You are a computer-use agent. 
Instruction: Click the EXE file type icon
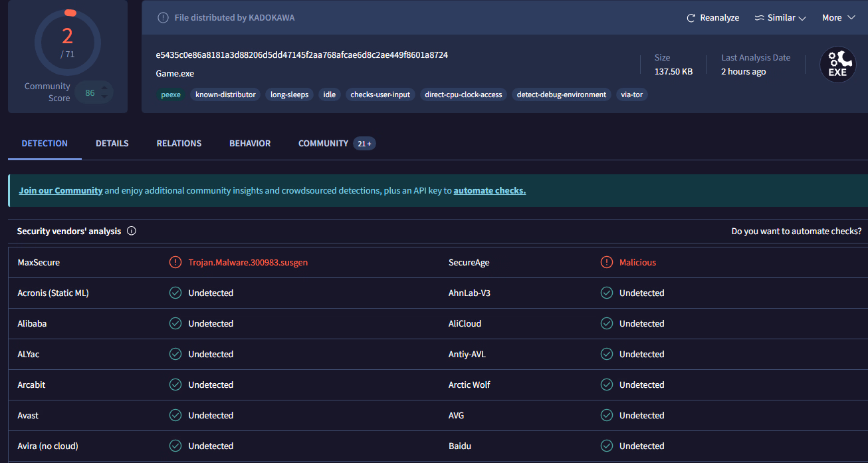(837, 65)
